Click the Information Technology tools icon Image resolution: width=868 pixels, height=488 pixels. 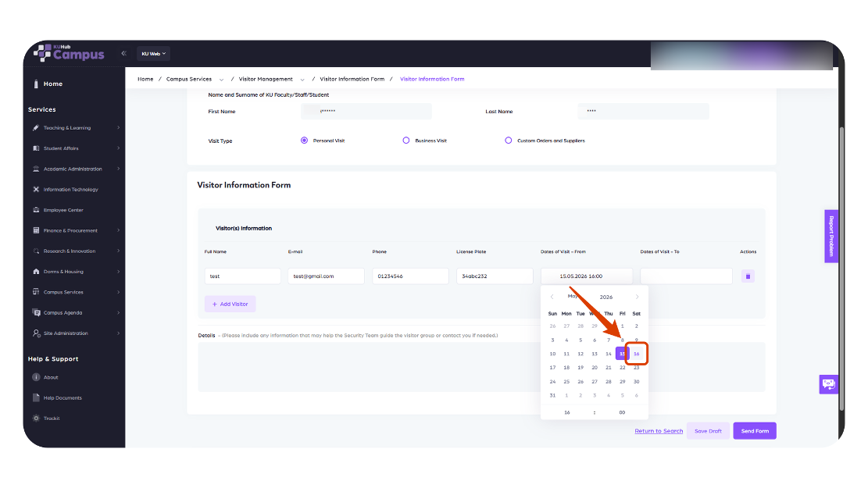pos(36,189)
